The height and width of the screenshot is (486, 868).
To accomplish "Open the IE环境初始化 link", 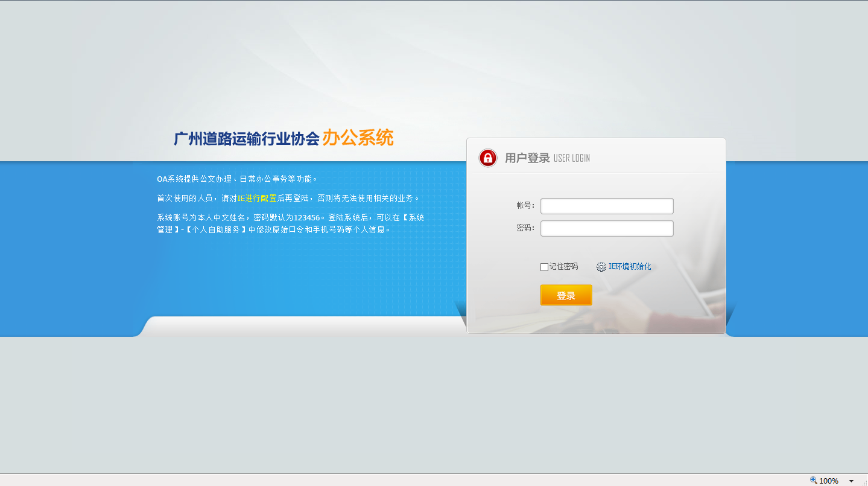I will tap(630, 266).
